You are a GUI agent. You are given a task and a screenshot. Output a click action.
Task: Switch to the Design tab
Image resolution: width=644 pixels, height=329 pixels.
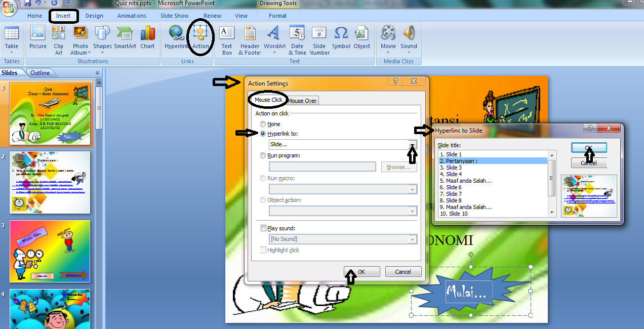coord(94,16)
